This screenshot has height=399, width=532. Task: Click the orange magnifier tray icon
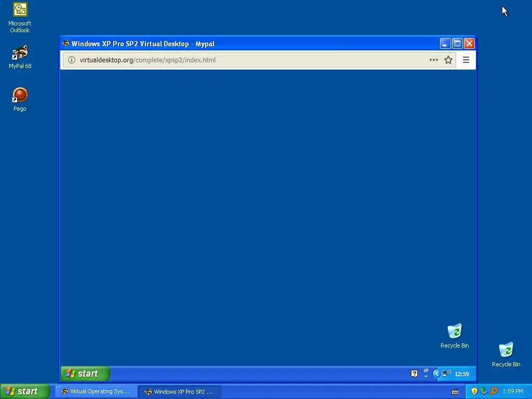[x=494, y=391]
